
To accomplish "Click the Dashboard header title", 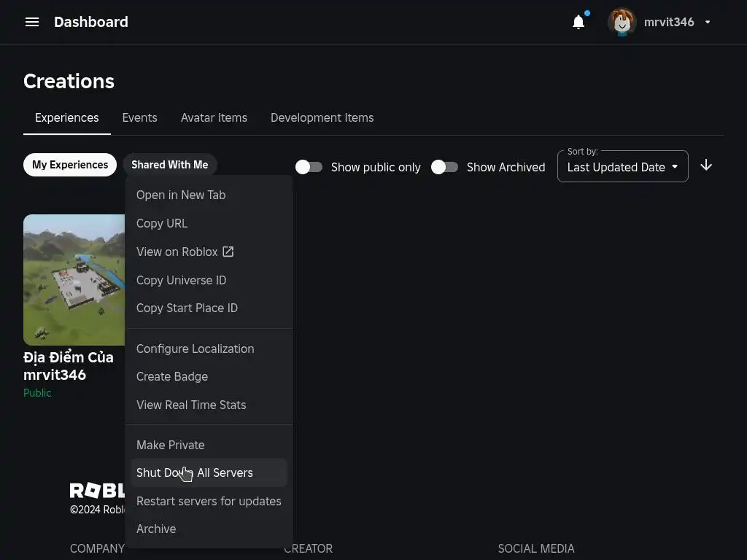I will [91, 22].
